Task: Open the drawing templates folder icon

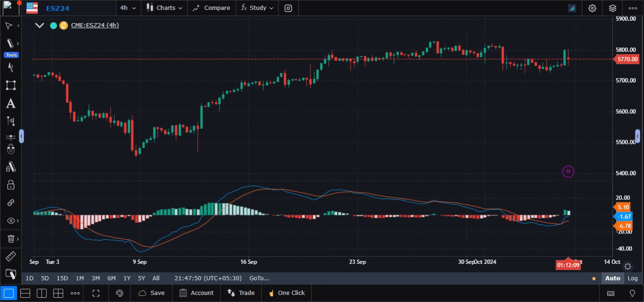Action: click(10, 274)
